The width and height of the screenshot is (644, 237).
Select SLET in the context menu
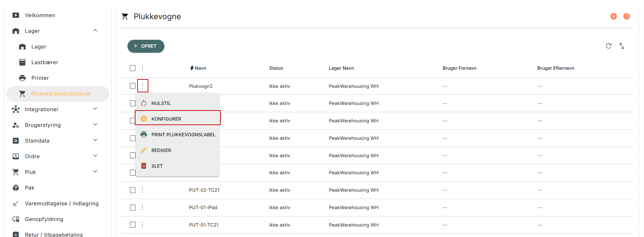click(157, 166)
